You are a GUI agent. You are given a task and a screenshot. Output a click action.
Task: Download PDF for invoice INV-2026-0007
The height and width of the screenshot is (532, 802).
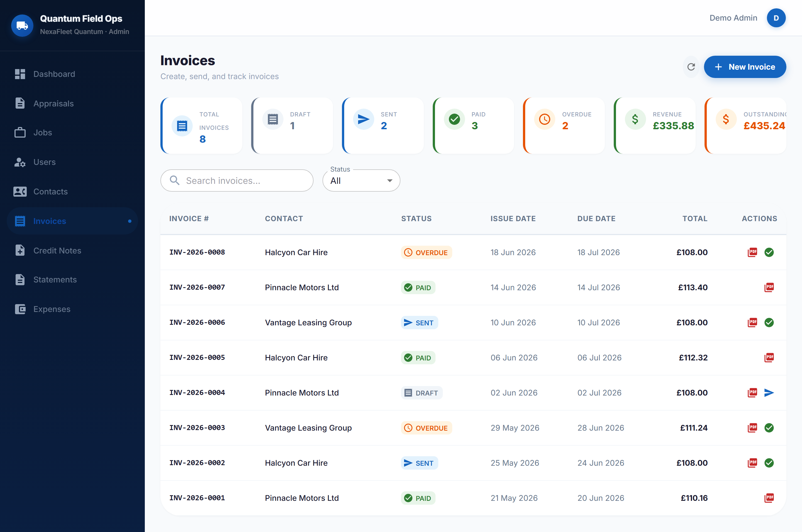coord(769,287)
